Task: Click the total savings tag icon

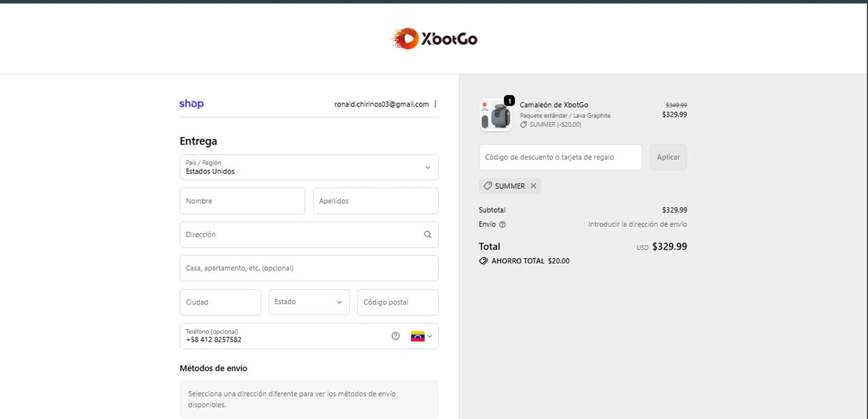Action: [484, 261]
